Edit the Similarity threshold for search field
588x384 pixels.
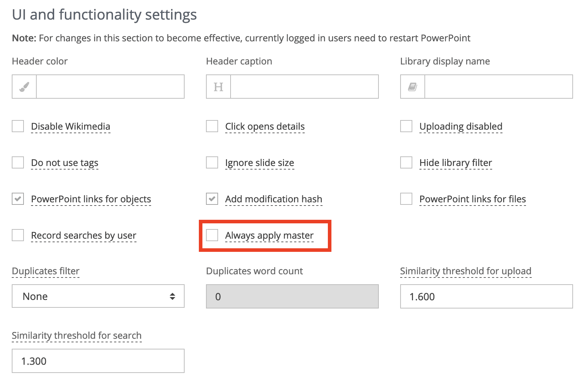coord(98,361)
